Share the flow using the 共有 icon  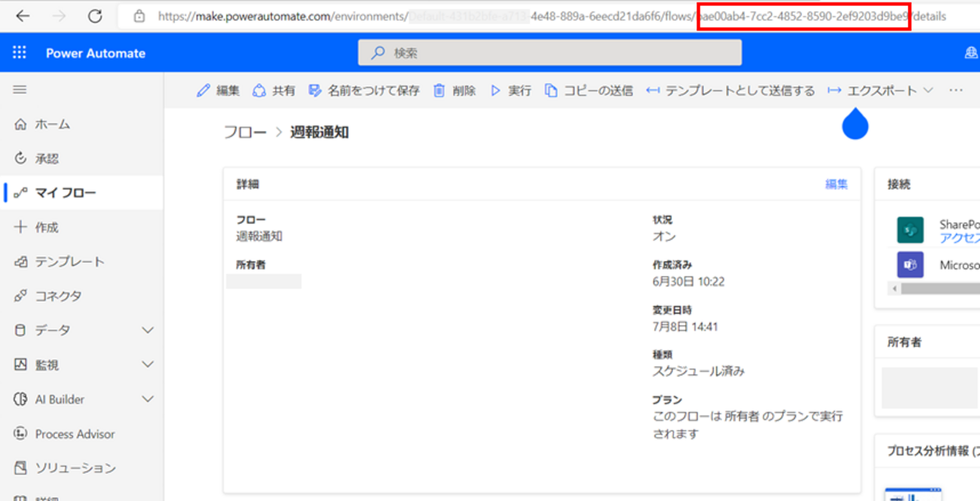click(273, 90)
